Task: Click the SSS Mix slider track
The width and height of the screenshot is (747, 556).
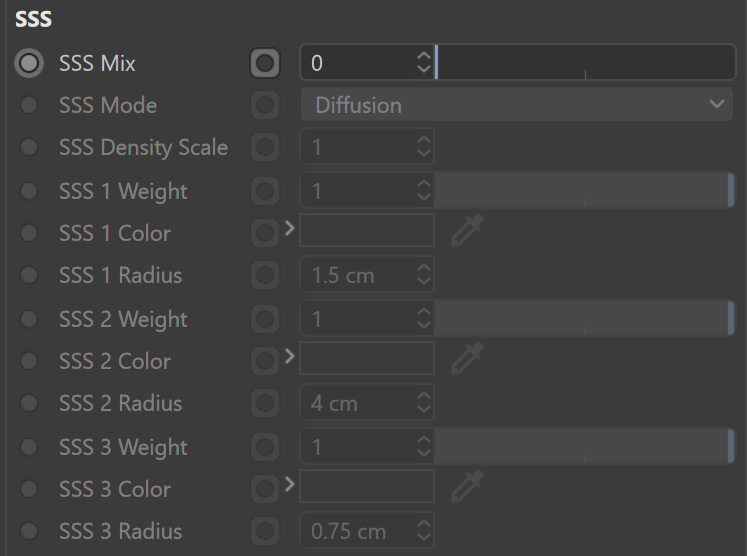Action: coord(585,62)
